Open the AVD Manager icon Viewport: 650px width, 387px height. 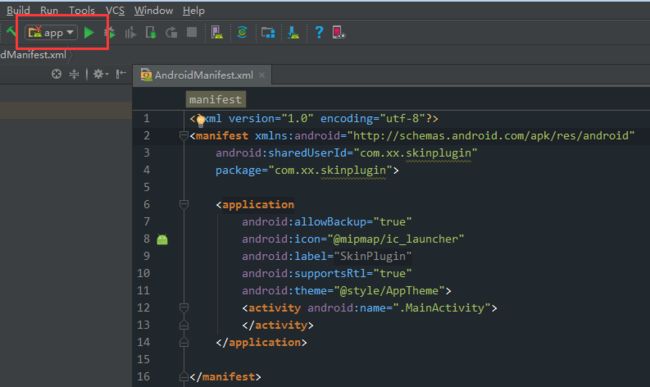coord(217,32)
